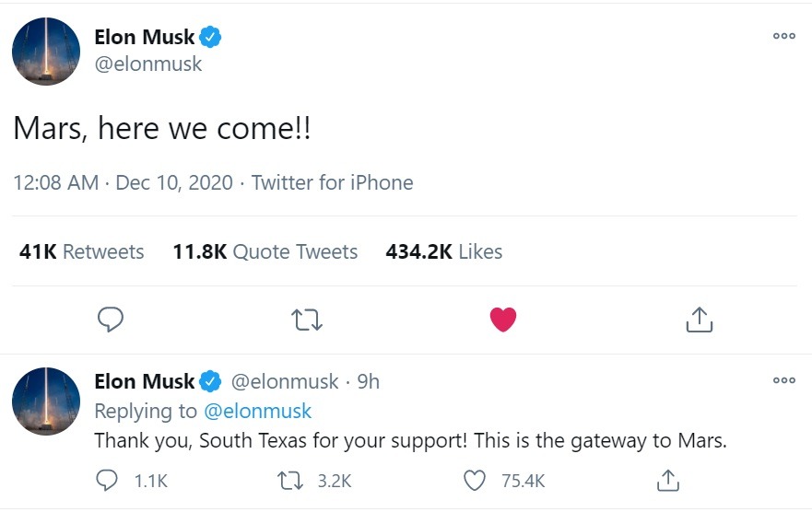Click the reply icon under main tweet
Image resolution: width=812 pixels, height=512 pixels.
(111, 320)
